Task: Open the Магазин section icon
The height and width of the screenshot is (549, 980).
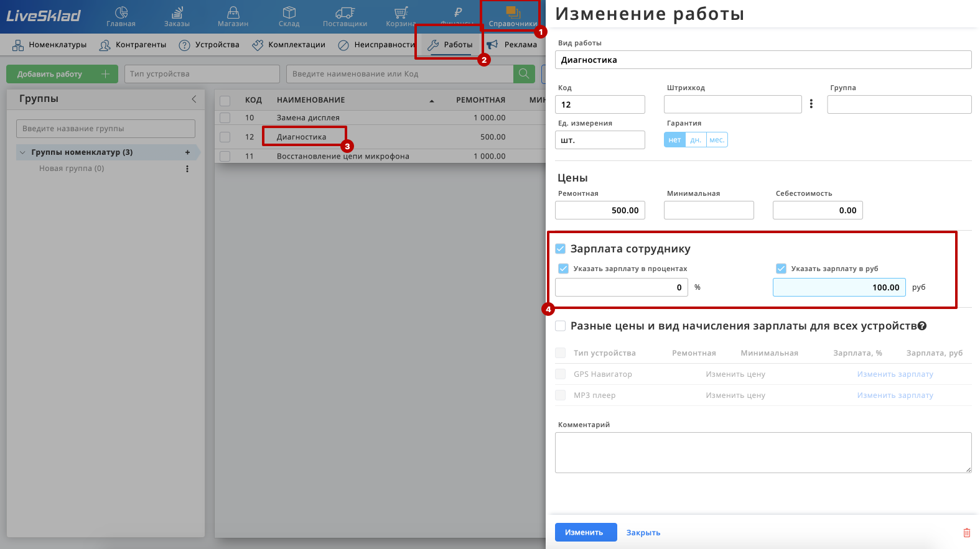Action: pyautogui.click(x=233, y=12)
